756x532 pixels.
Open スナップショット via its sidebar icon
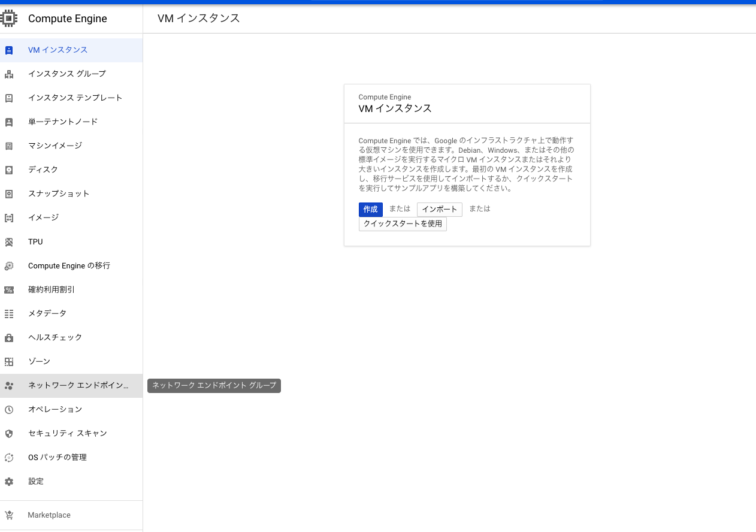9,194
